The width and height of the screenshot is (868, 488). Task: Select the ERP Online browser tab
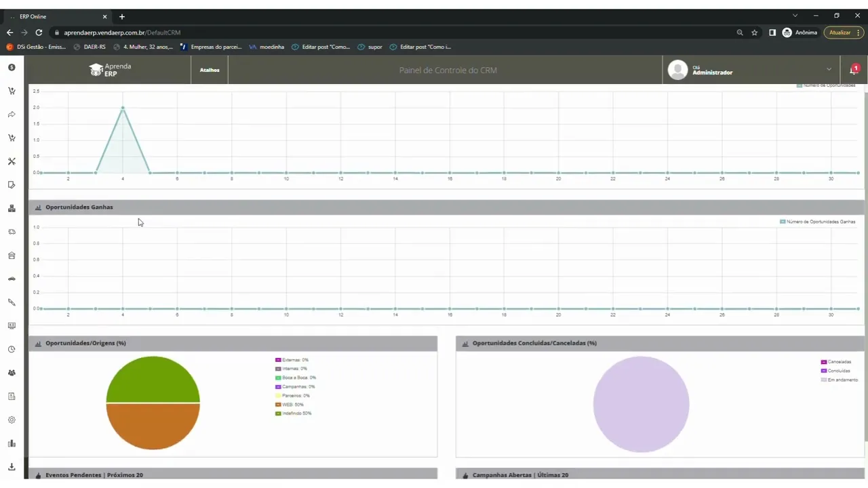[x=59, y=16]
